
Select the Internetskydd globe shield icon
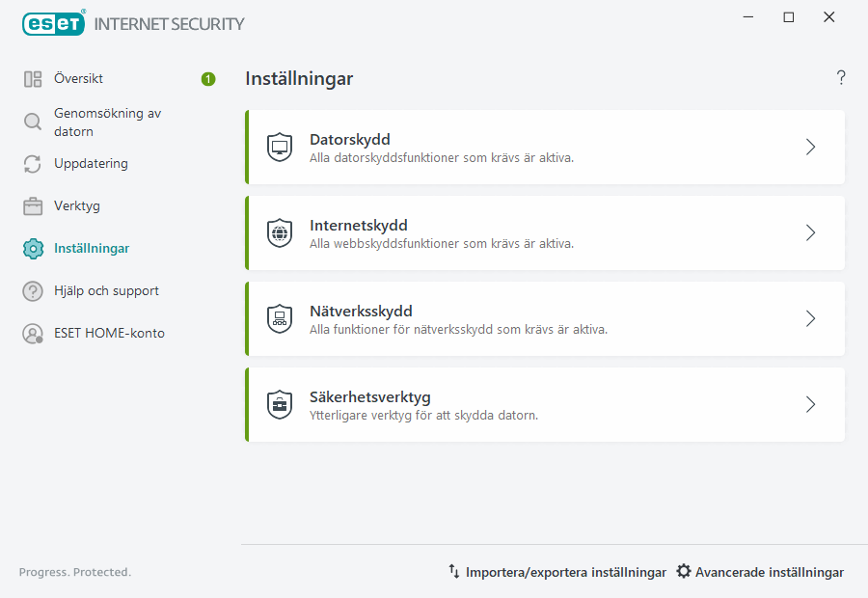click(280, 232)
